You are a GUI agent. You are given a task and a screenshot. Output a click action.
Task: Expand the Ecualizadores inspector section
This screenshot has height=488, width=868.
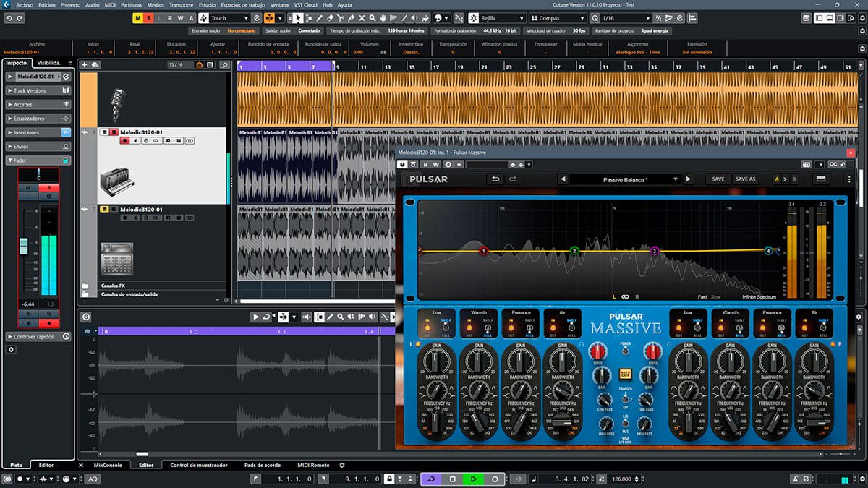click(x=38, y=119)
